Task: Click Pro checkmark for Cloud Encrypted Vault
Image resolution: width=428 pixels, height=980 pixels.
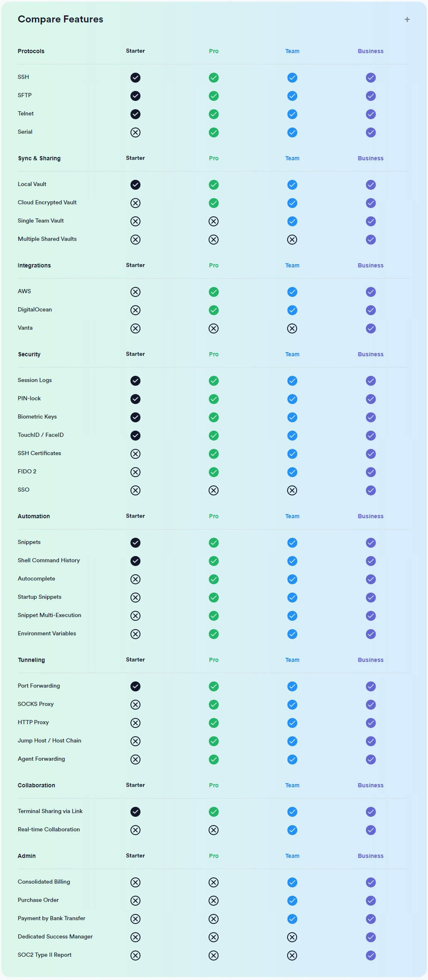Action: [214, 203]
